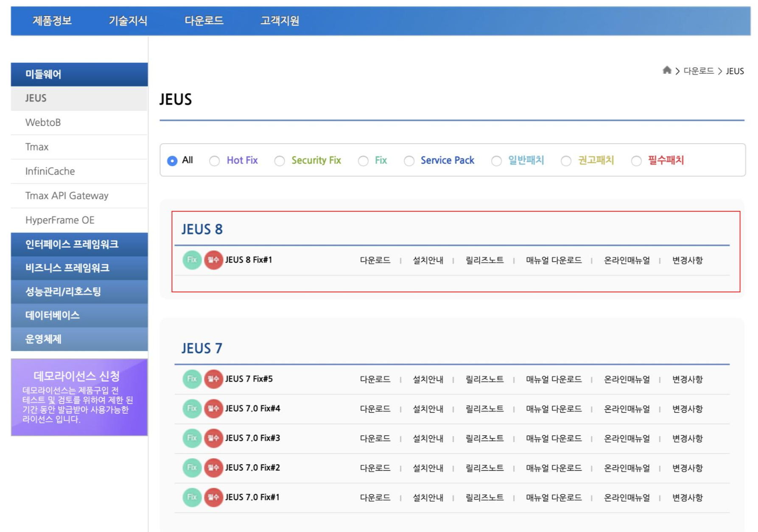Open 릴리즈노트 for JEUS 8 Fix#1
The image size is (758, 532).
[484, 260]
